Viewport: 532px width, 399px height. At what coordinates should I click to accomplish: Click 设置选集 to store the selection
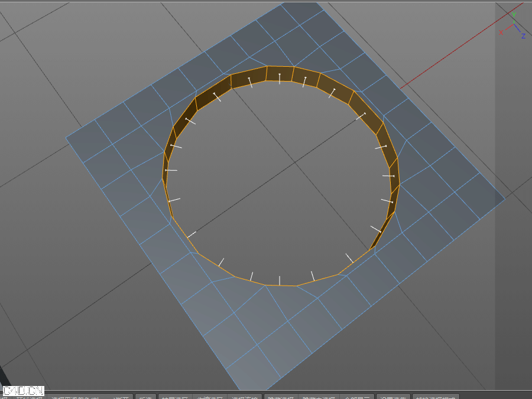point(393,397)
